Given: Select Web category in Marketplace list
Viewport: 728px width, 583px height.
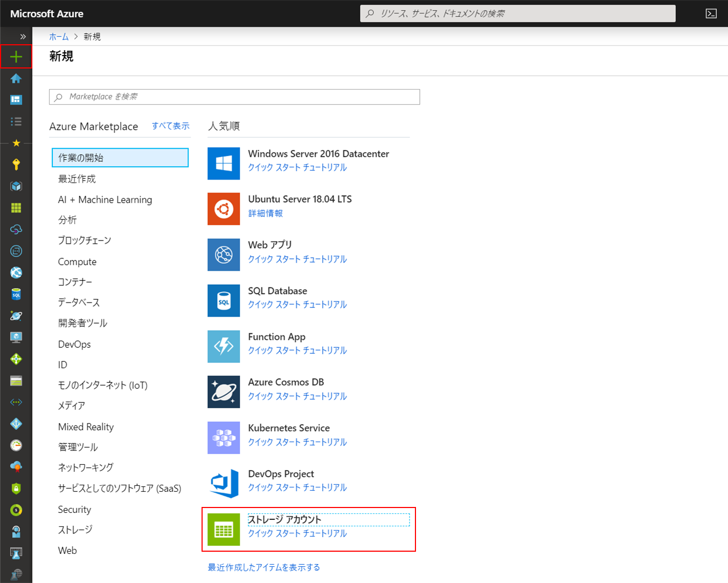Looking at the screenshot, I should [x=67, y=550].
